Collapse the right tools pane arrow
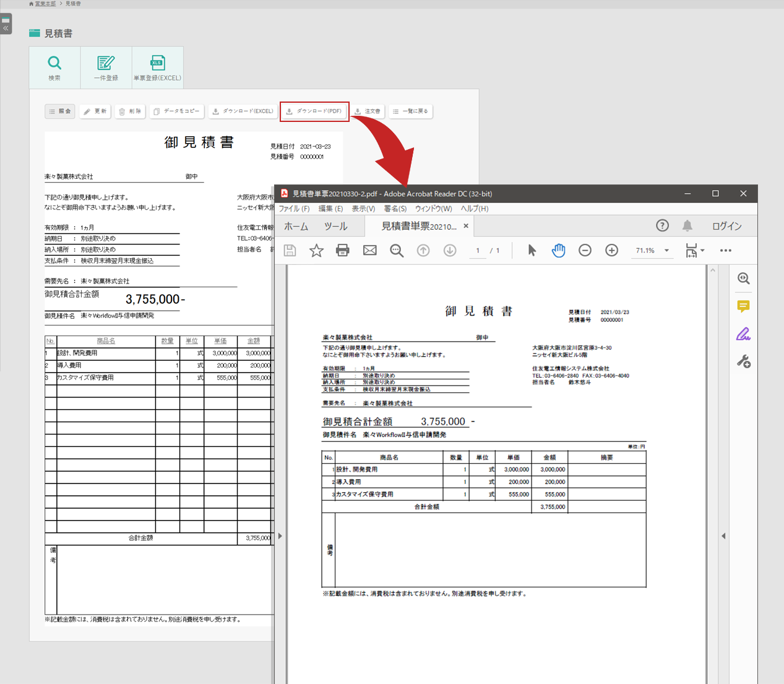The height and width of the screenshot is (684, 784). [723, 536]
